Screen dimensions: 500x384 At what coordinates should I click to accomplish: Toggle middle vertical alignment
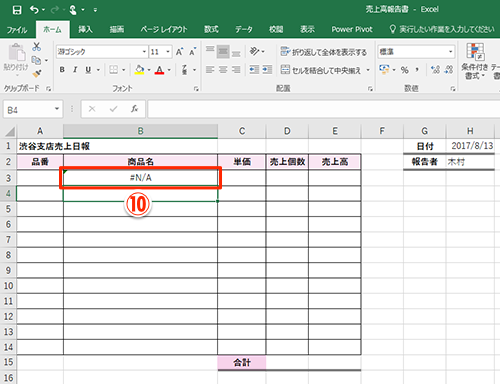tap(223, 52)
